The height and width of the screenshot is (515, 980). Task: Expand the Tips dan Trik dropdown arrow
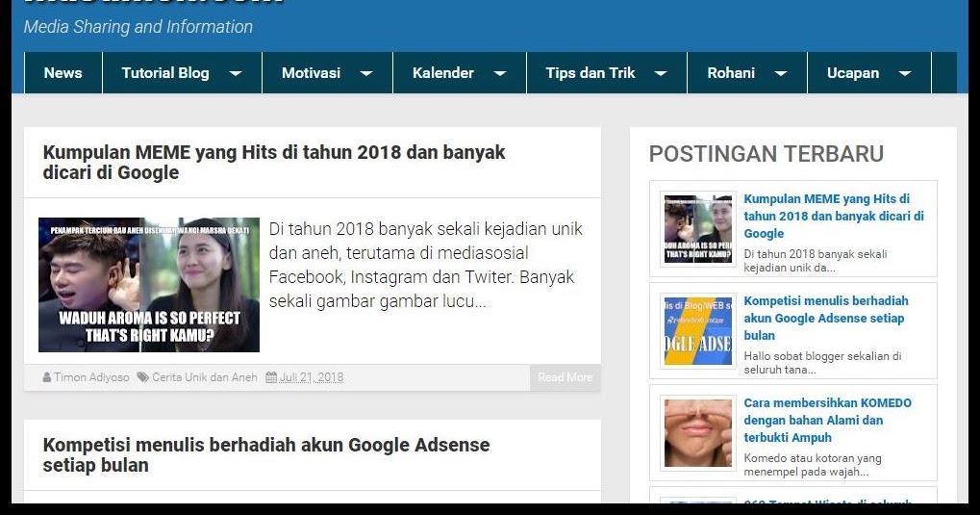tap(661, 73)
